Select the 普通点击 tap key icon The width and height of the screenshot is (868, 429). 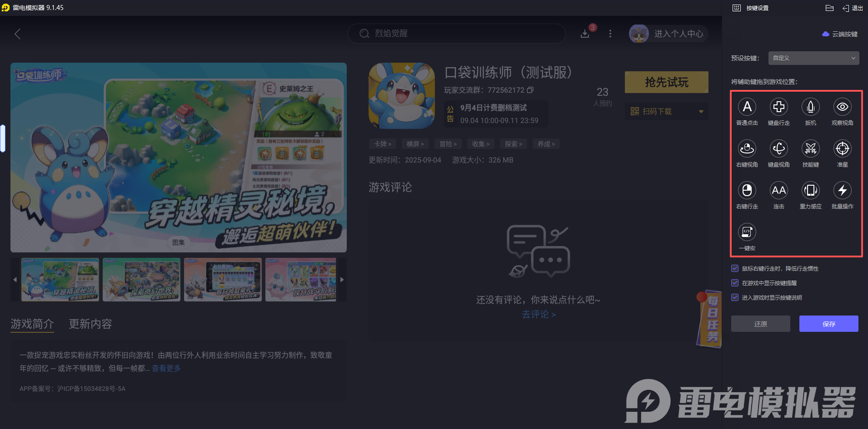click(x=747, y=107)
